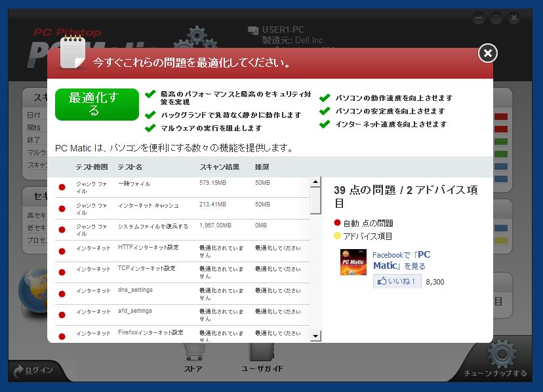This screenshot has height=392, width=543.
Task: Click red dot beside afd_settings
Action: pos(62,315)
